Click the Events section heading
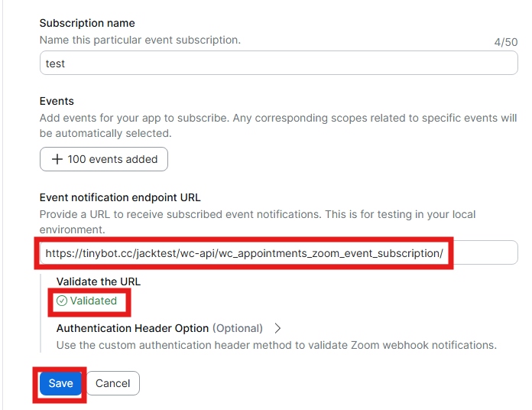 57,101
